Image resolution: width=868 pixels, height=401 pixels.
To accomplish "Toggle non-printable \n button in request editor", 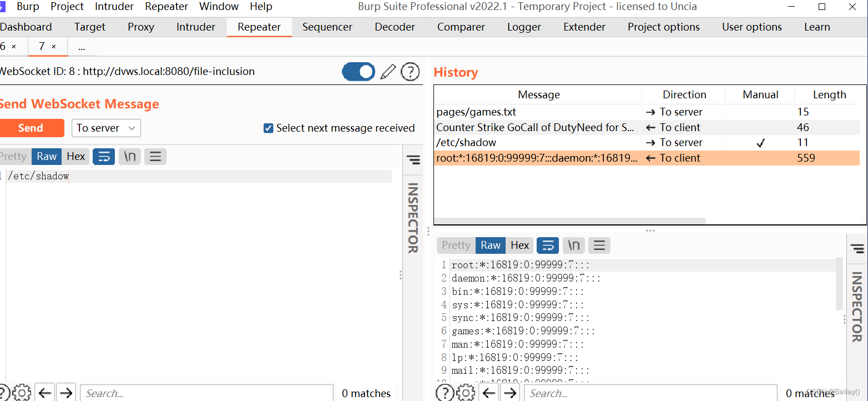I will (130, 157).
